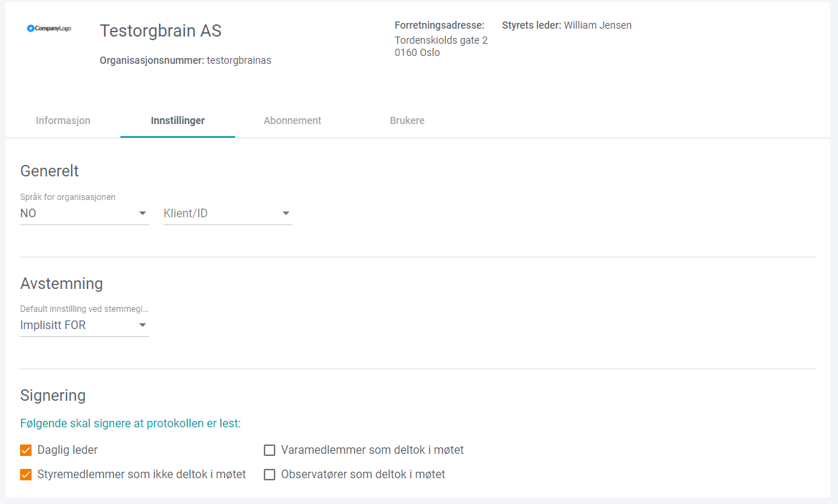Go to the Brukere tab

406,120
